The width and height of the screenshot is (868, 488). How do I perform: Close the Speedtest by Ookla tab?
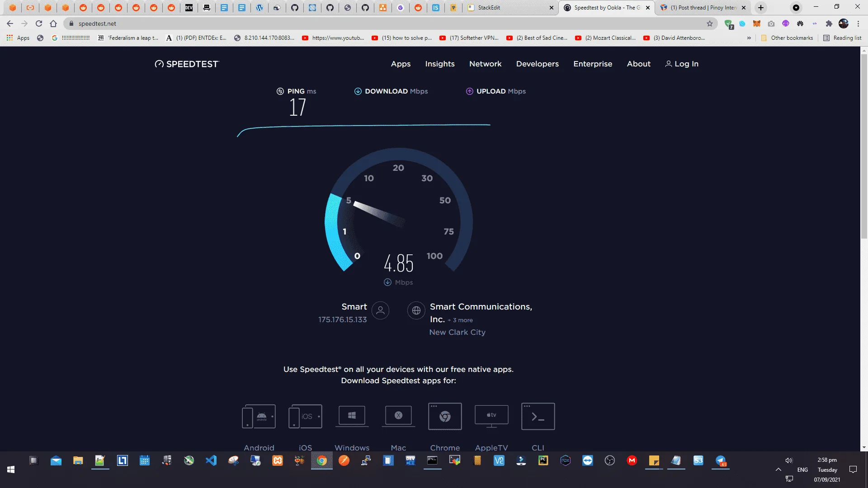648,8
